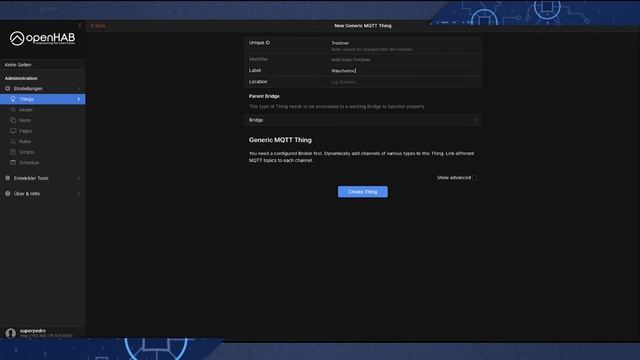Click the openHAB logo
This screenshot has height=360, width=640.
[x=42, y=38]
